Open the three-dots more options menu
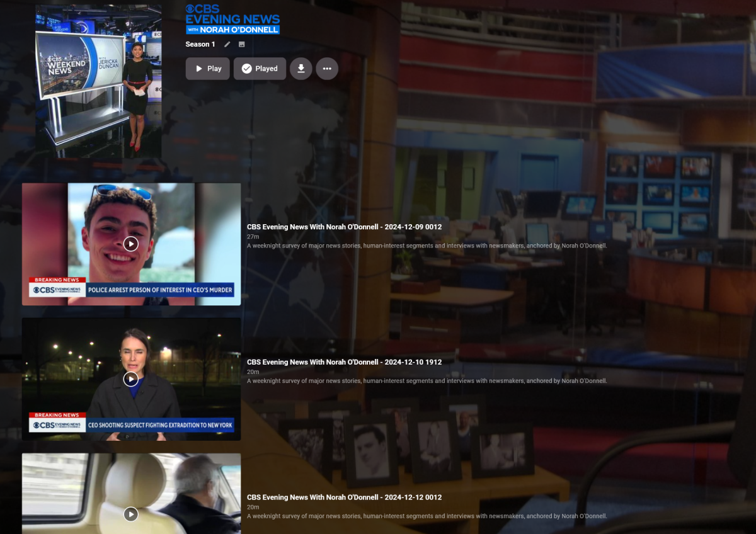756x534 pixels. [x=327, y=69]
